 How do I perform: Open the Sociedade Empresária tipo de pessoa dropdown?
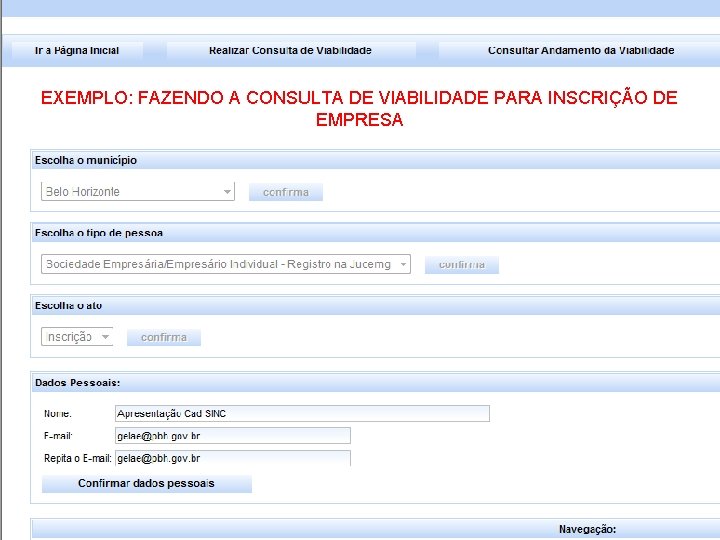tap(226, 264)
